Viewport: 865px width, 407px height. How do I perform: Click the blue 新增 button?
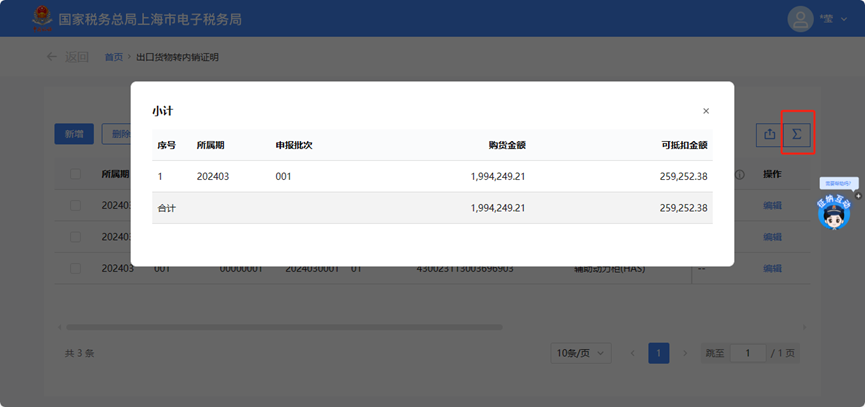[x=74, y=134]
